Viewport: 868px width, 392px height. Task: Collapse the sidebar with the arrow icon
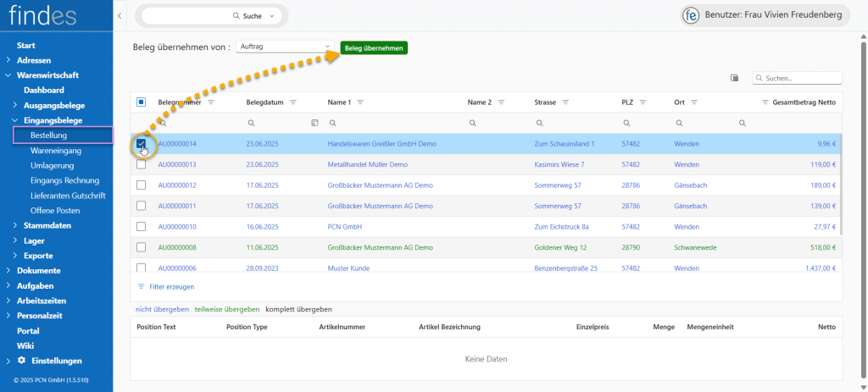120,16
